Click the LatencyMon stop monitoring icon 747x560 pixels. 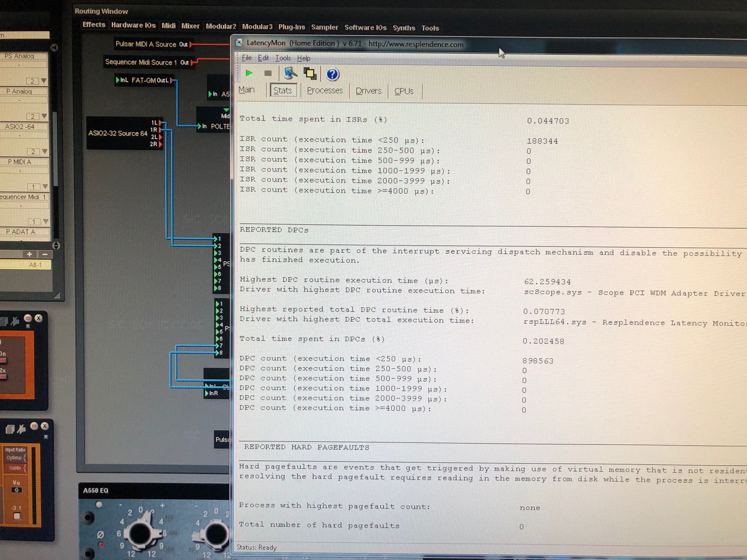click(268, 73)
